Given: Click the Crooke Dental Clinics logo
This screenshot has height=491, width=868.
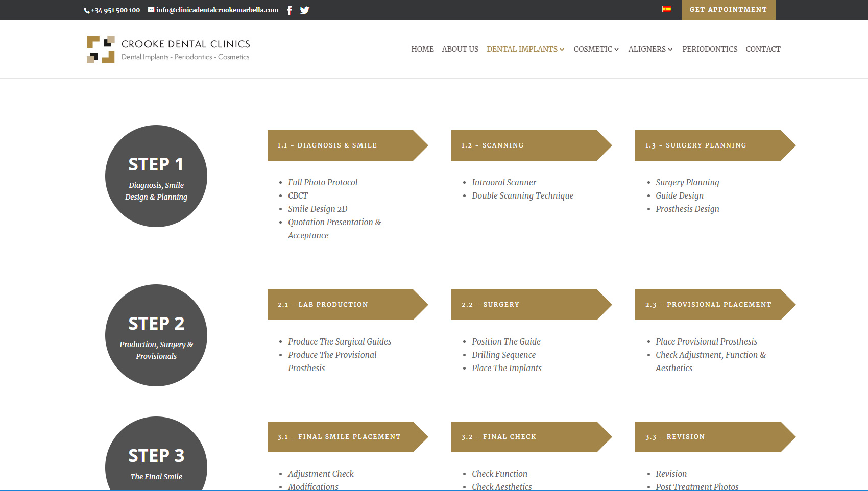Looking at the screenshot, I should coord(168,50).
